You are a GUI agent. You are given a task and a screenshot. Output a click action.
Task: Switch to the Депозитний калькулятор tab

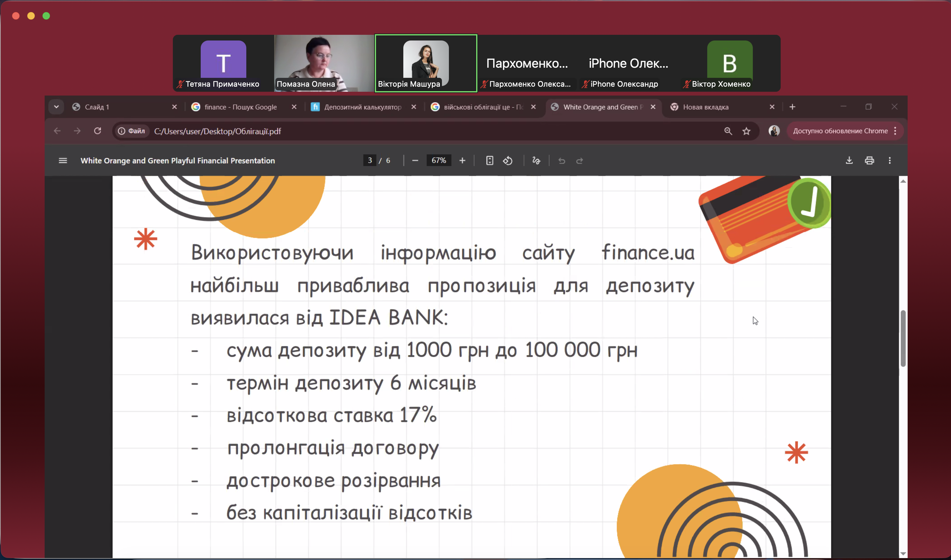tap(362, 107)
